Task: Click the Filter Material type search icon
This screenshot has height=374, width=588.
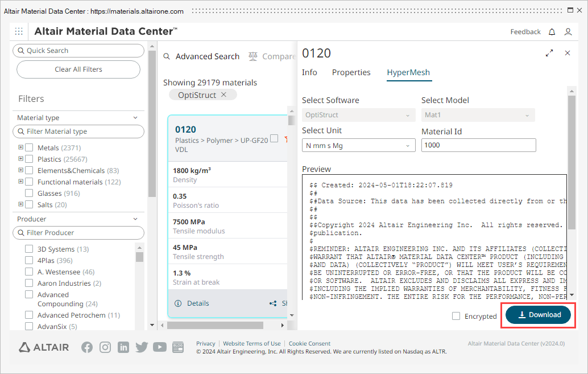Action: point(21,131)
